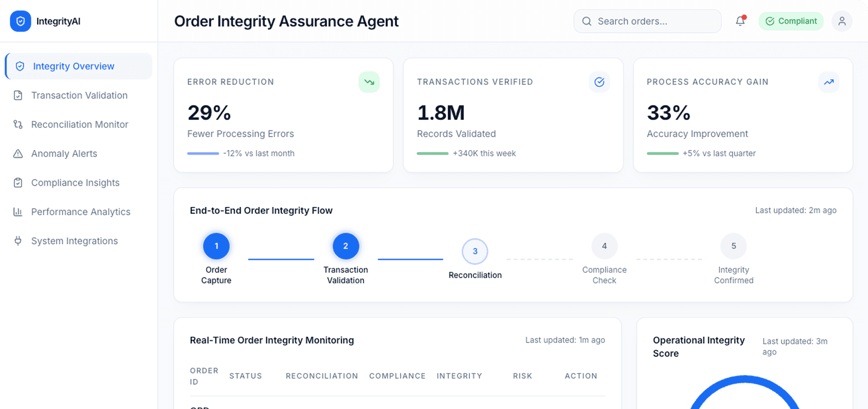Image resolution: width=868 pixels, height=409 pixels.
Task: Click the IntegrityAI shield logo icon
Action: coord(21,21)
